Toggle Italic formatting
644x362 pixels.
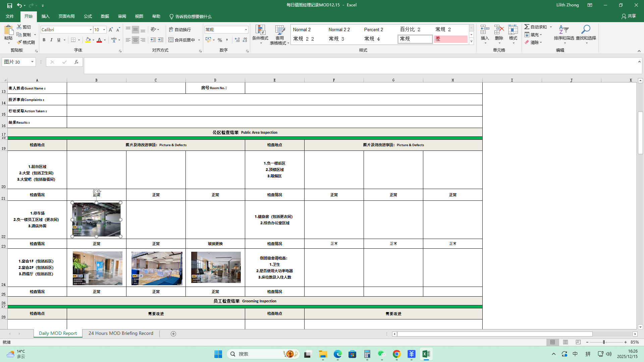51,40
